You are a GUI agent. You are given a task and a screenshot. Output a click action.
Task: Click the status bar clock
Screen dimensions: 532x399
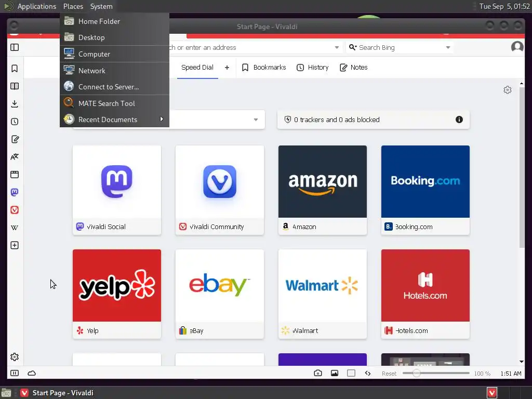(511, 374)
